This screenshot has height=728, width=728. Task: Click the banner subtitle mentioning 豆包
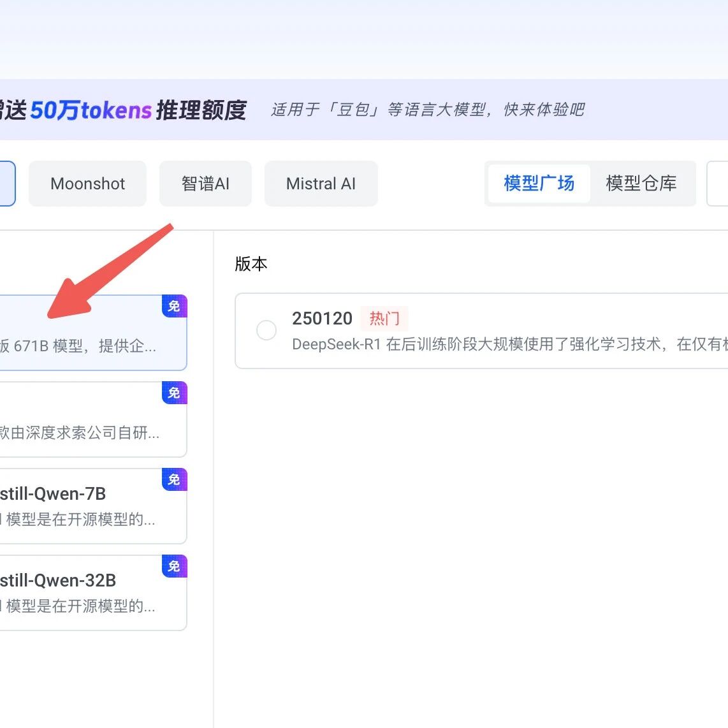click(428, 110)
